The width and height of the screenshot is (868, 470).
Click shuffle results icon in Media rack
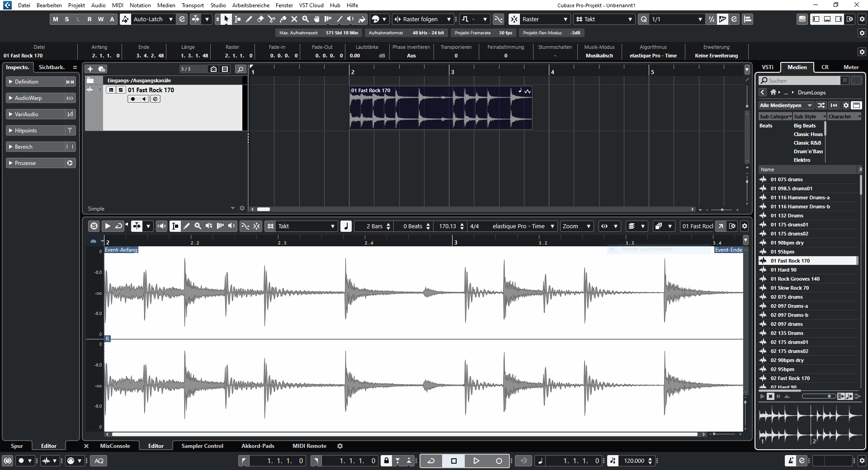click(x=821, y=105)
